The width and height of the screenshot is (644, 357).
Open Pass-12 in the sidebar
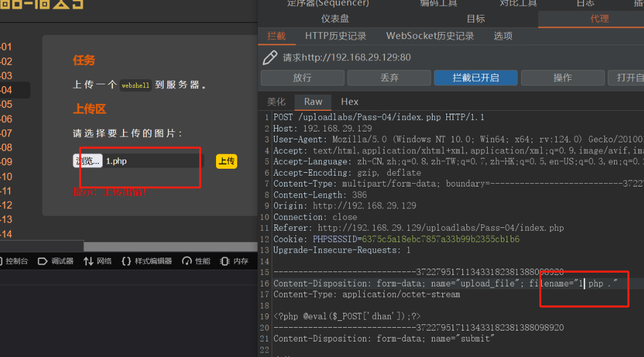pos(6,205)
